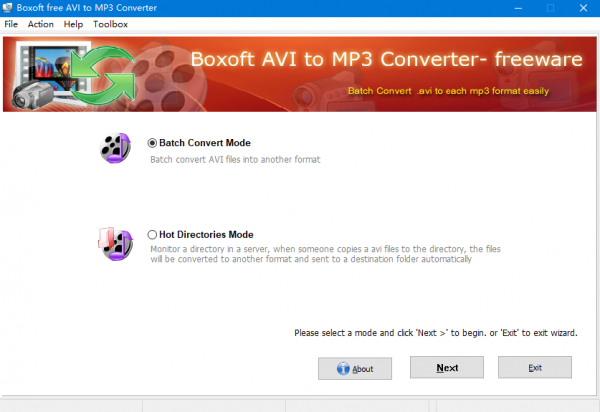Screen dimensions: 600x412
Task: Click the Next button
Action: [447, 367]
